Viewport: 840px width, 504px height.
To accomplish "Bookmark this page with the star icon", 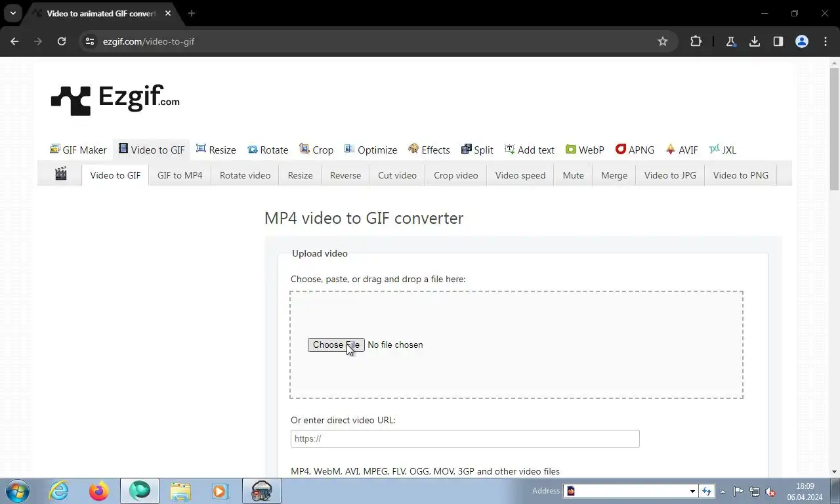I will pos(663,41).
